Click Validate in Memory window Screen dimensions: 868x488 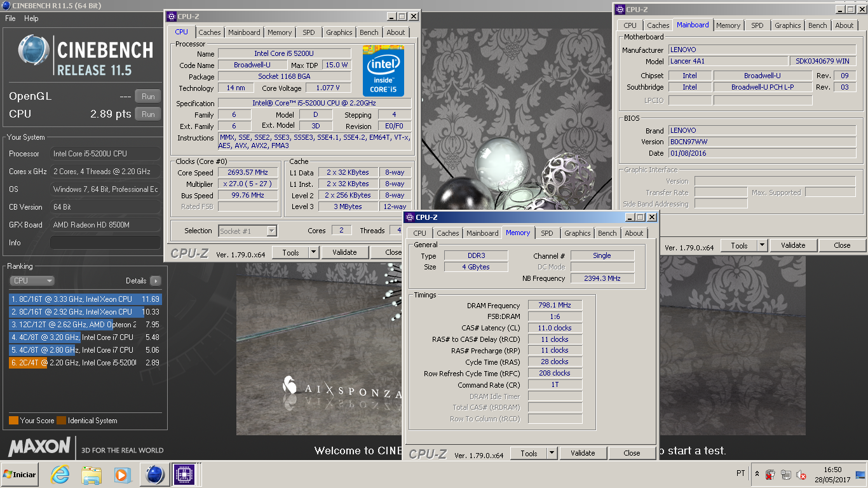click(x=583, y=453)
